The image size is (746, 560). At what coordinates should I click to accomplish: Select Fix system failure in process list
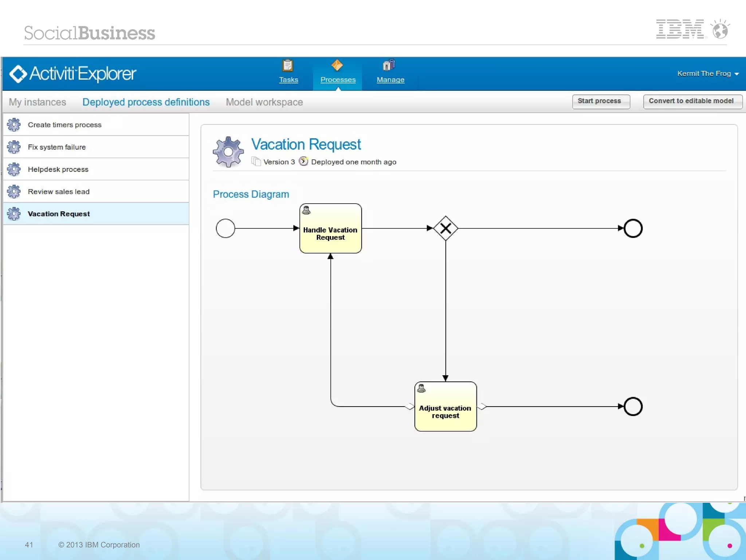coord(57,147)
